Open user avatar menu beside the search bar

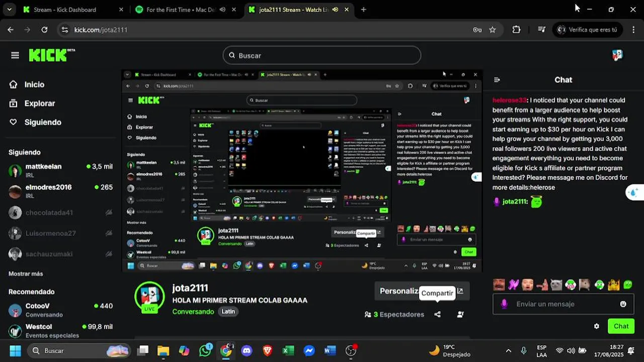617,55
